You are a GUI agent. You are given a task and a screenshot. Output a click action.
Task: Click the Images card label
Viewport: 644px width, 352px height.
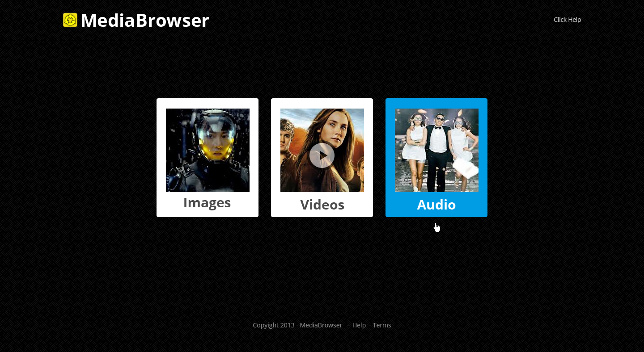pos(207,203)
